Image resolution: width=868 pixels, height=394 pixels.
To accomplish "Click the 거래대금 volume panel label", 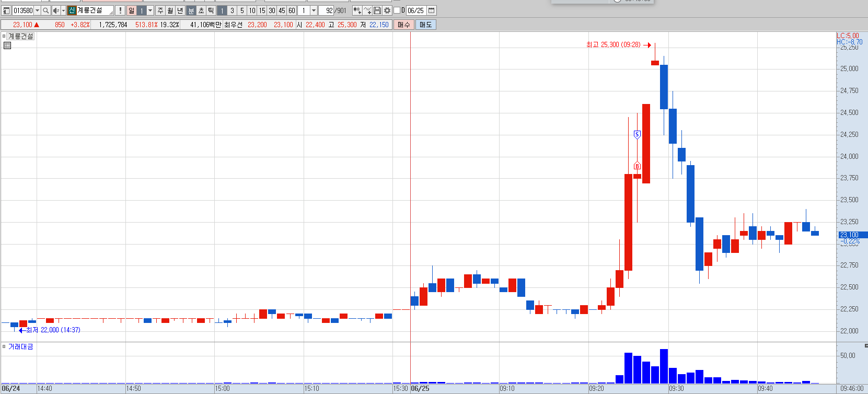I will pos(21,346).
